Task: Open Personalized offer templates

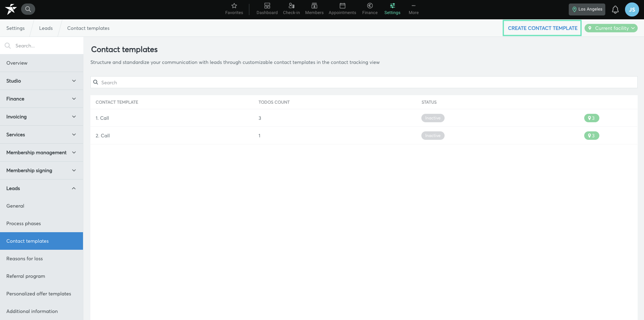Action: (x=42, y=294)
